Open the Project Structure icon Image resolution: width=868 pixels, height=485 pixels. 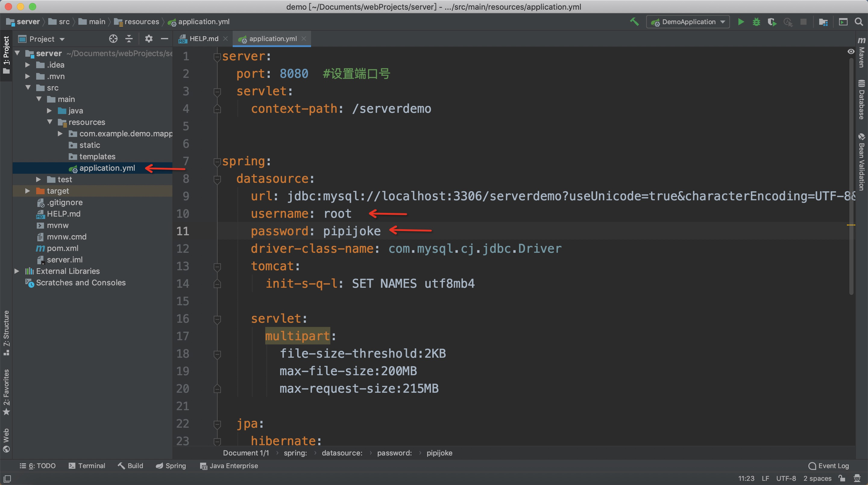click(x=823, y=22)
